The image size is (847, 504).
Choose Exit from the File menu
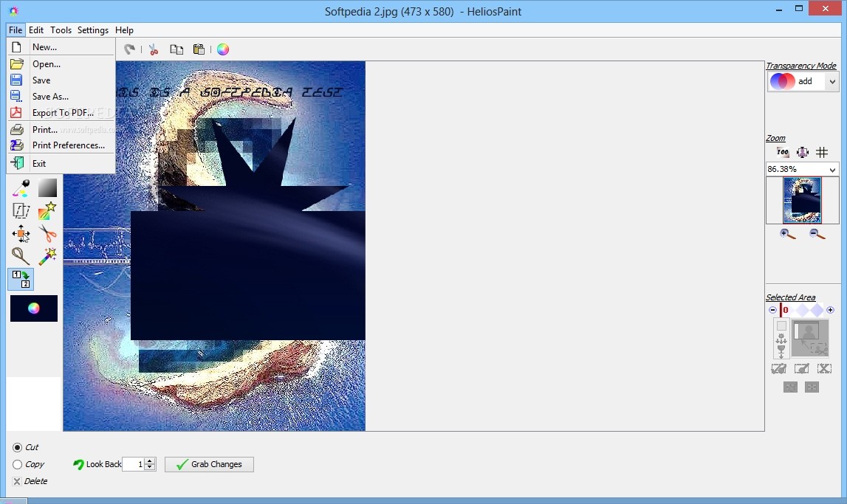[61, 163]
